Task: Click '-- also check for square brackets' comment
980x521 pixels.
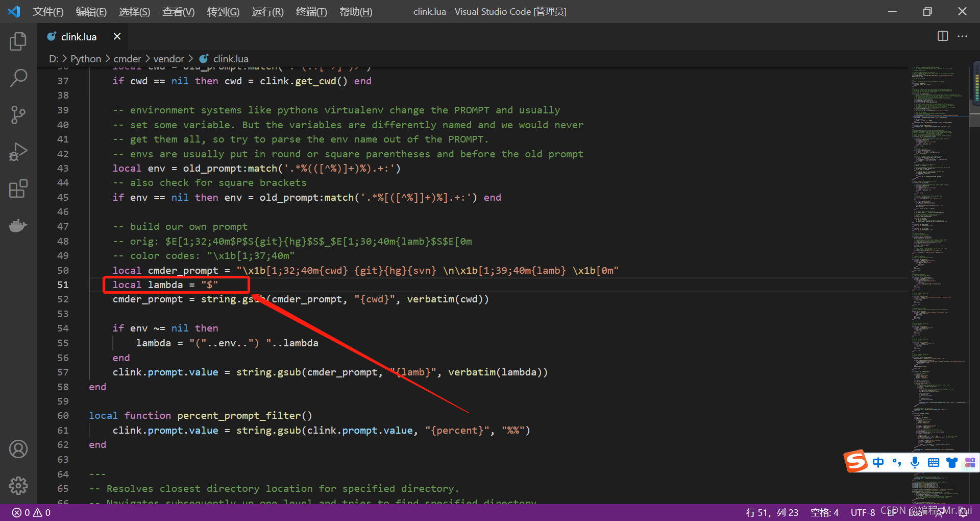Action: pos(210,182)
